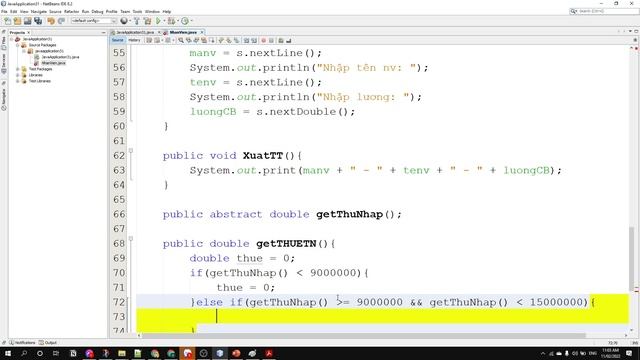Screen dimensions: 640x360
Task: Click the New File toolbar icon
Action: click(7, 21)
